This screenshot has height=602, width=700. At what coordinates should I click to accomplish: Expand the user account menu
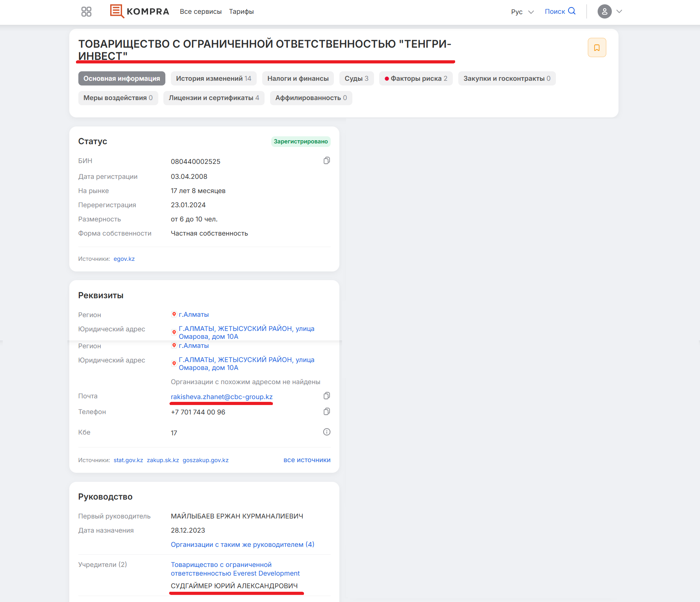[610, 11]
